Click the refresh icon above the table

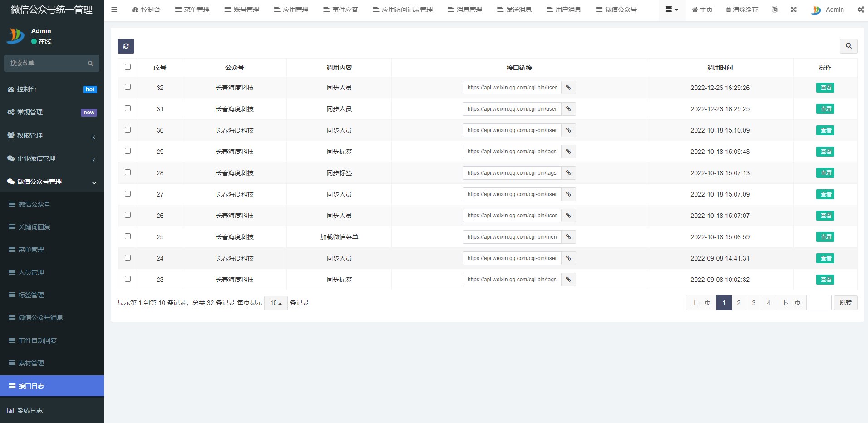pyautogui.click(x=126, y=46)
